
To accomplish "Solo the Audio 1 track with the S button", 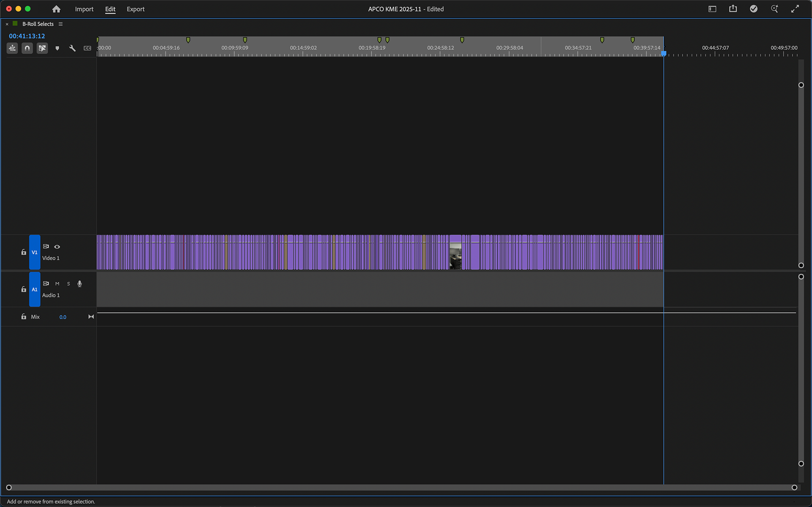I will pyautogui.click(x=68, y=284).
